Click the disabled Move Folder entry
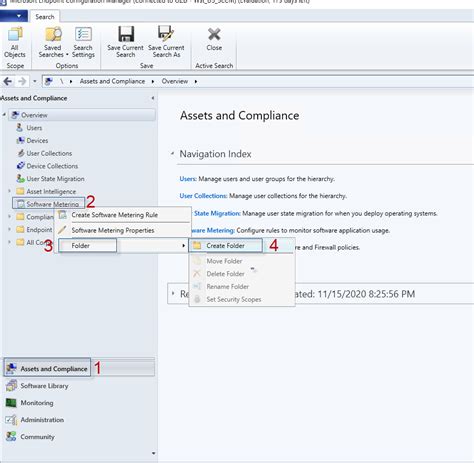This screenshot has width=474, height=463. pos(242,261)
